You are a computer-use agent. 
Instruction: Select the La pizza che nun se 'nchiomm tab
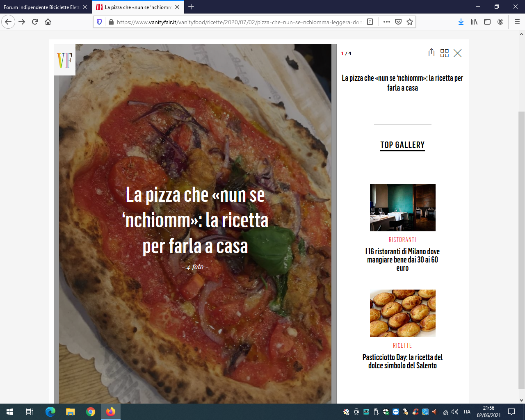[138, 7]
